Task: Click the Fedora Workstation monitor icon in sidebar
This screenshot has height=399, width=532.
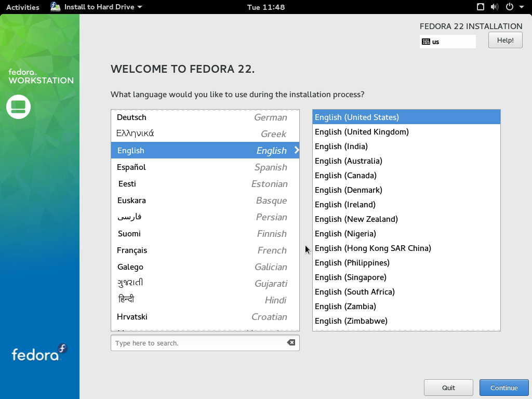Action: click(x=19, y=107)
